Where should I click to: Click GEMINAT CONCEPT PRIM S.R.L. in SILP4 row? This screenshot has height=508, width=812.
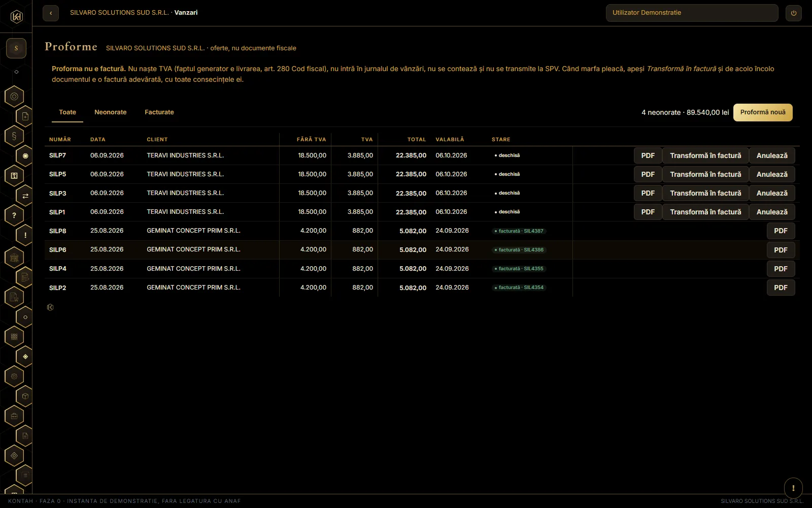click(193, 269)
